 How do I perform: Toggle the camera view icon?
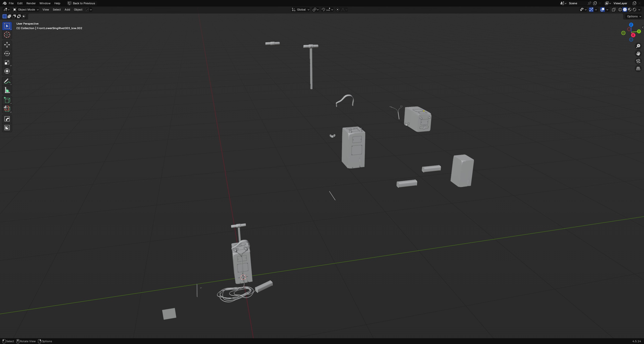638,61
